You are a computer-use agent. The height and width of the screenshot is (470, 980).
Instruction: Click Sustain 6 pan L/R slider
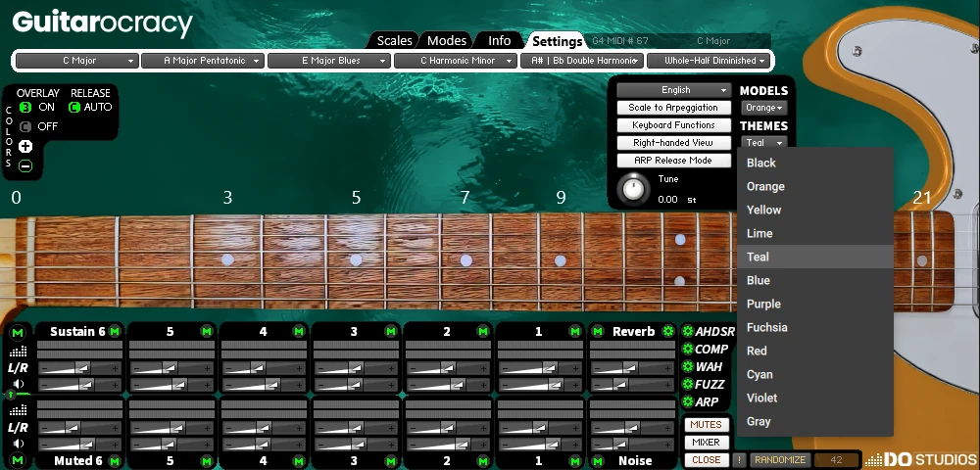(x=79, y=369)
